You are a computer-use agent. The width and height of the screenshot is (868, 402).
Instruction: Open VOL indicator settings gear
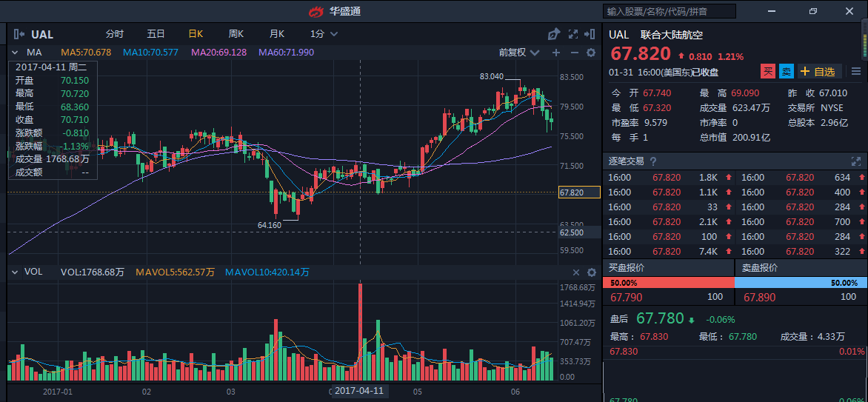(591, 272)
